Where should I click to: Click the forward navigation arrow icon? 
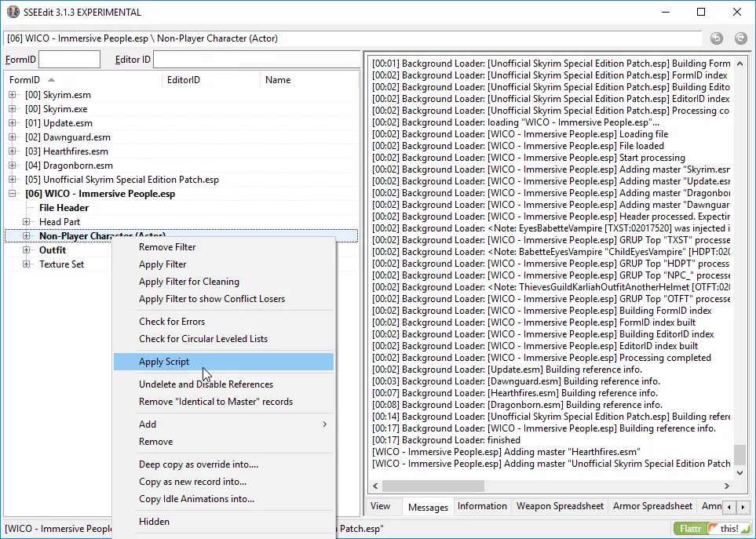click(x=740, y=38)
